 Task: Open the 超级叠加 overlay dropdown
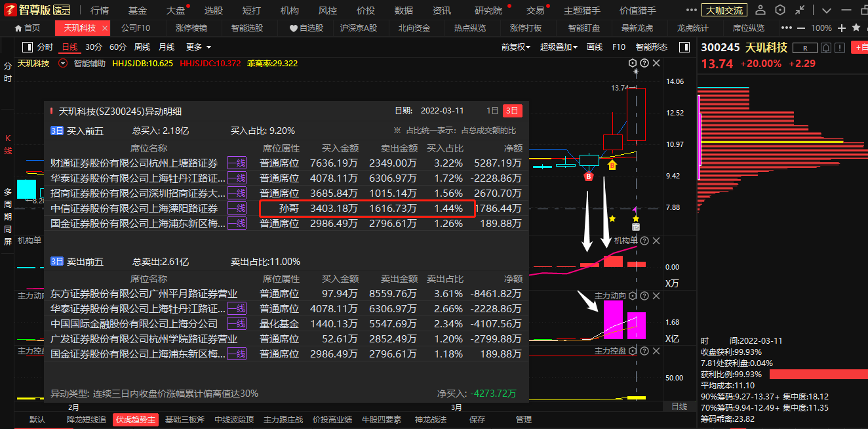[x=559, y=47]
